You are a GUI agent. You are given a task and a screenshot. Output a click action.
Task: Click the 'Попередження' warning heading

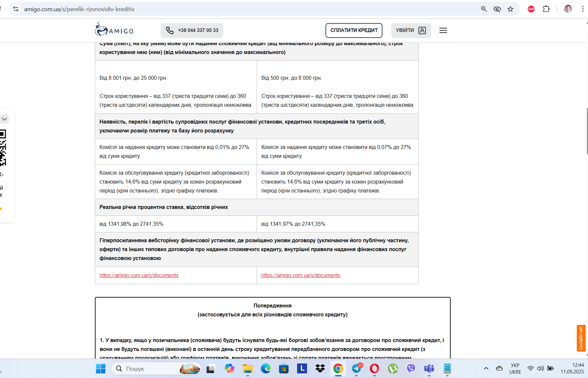(272, 306)
